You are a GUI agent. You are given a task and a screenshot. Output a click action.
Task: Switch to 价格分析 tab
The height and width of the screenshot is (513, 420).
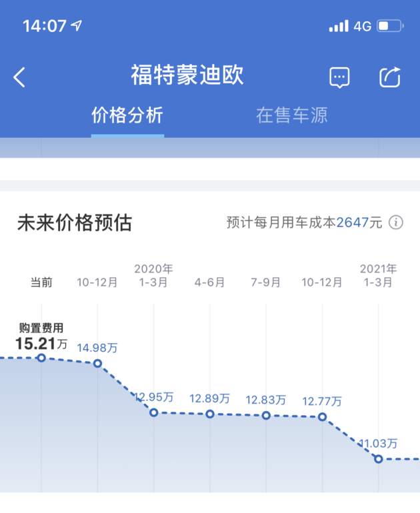coord(127,115)
